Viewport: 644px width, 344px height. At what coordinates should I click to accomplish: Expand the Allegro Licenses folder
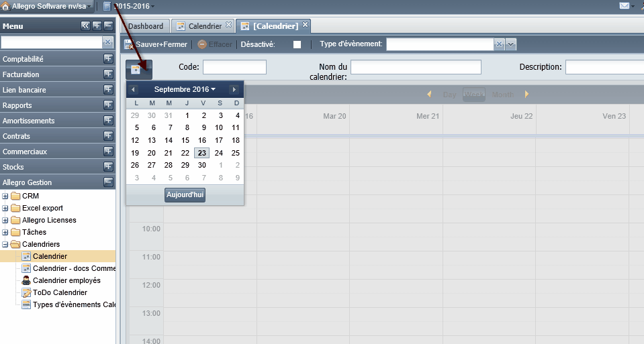point(5,220)
